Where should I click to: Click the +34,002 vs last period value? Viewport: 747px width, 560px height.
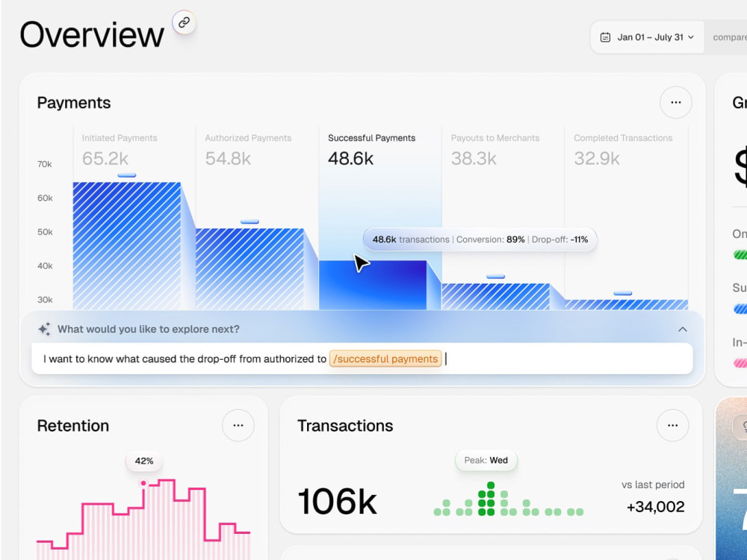click(x=656, y=507)
